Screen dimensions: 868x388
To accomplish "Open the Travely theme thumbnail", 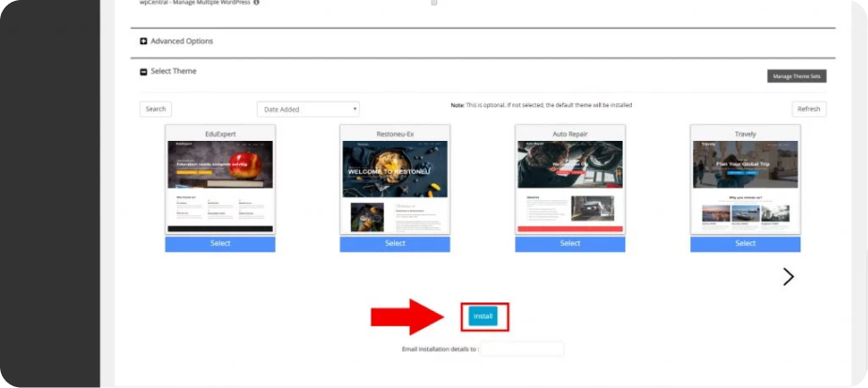I will pos(745,186).
